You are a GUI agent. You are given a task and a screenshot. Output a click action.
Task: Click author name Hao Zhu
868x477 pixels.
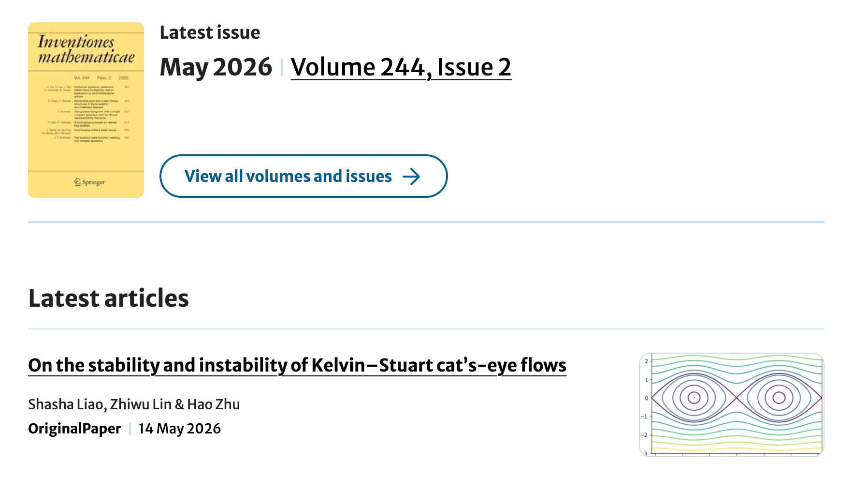pos(214,404)
